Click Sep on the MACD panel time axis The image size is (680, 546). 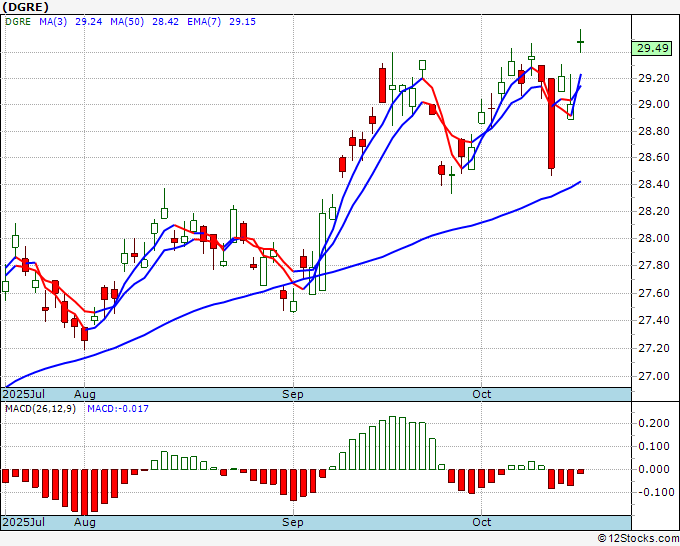pyautogui.click(x=293, y=522)
